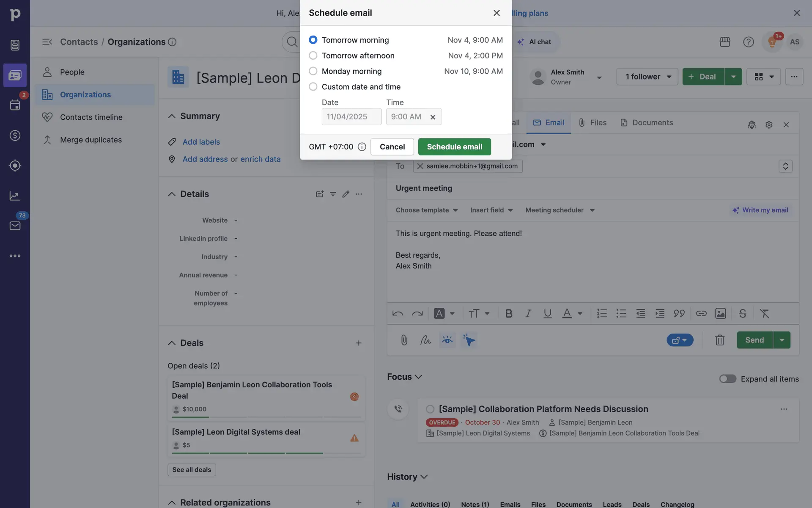Screen dimensions: 812x508
Task: Toggle Expand all items switch
Action: point(727,379)
